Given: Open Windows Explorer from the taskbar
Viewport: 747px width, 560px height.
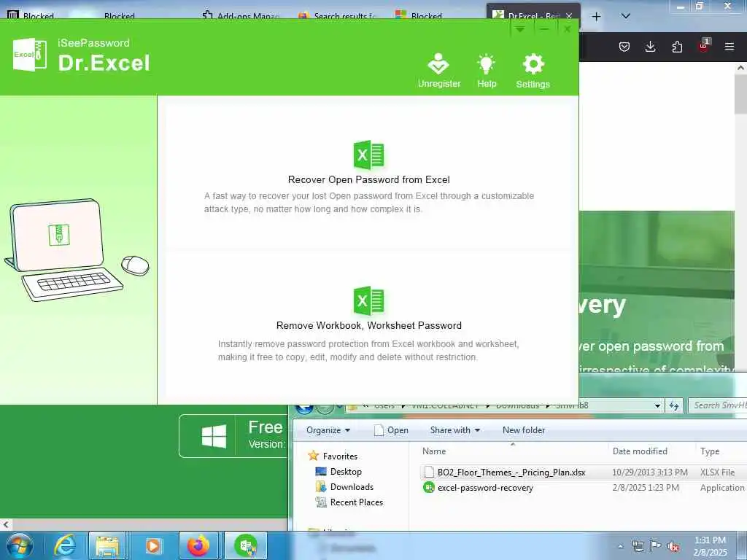Looking at the screenshot, I should (108, 545).
